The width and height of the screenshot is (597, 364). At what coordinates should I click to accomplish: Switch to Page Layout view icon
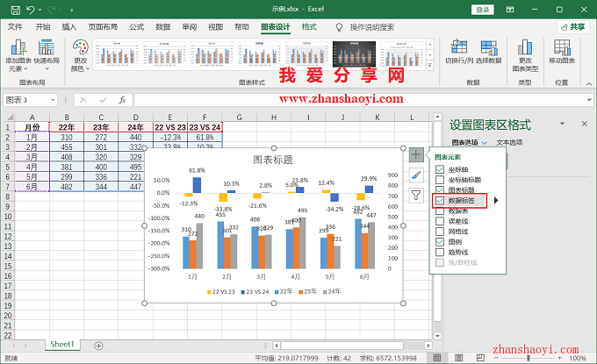click(x=459, y=358)
